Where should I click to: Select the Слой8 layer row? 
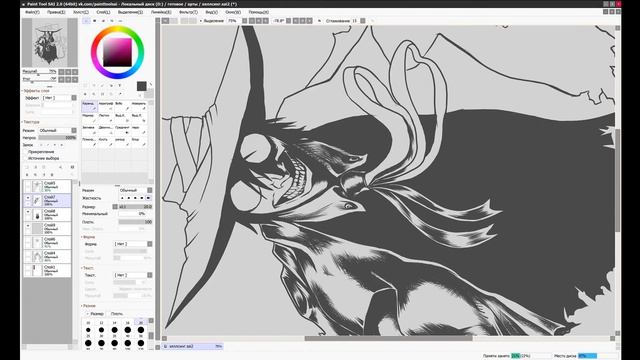pos(47,214)
